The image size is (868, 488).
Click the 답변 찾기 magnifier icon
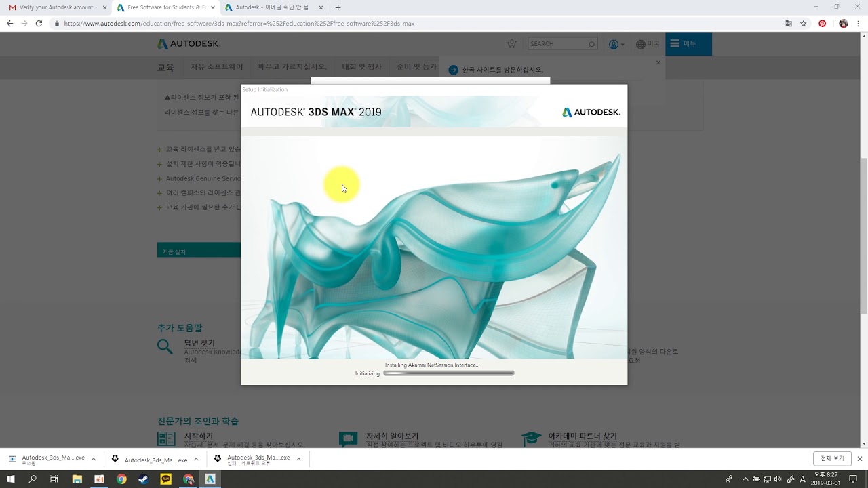[x=165, y=346]
